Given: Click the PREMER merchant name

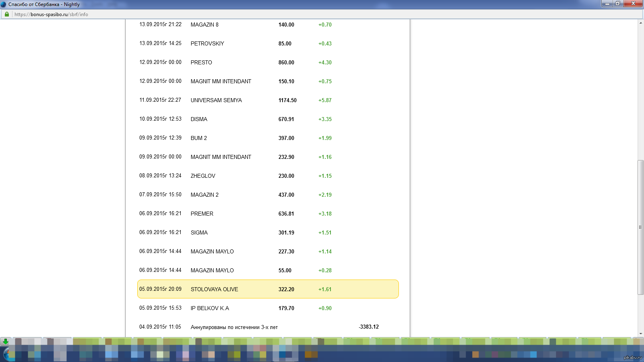Looking at the screenshot, I should click(202, 214).
